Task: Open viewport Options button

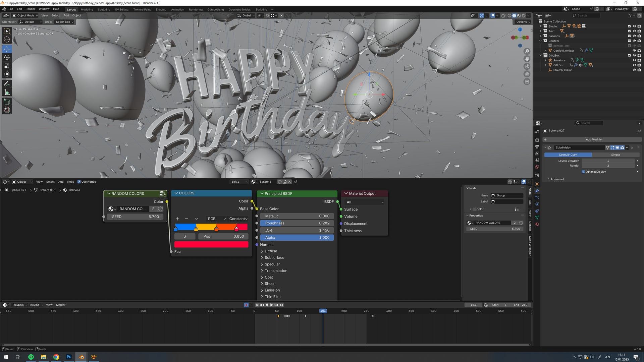Action: coord(523,22)
